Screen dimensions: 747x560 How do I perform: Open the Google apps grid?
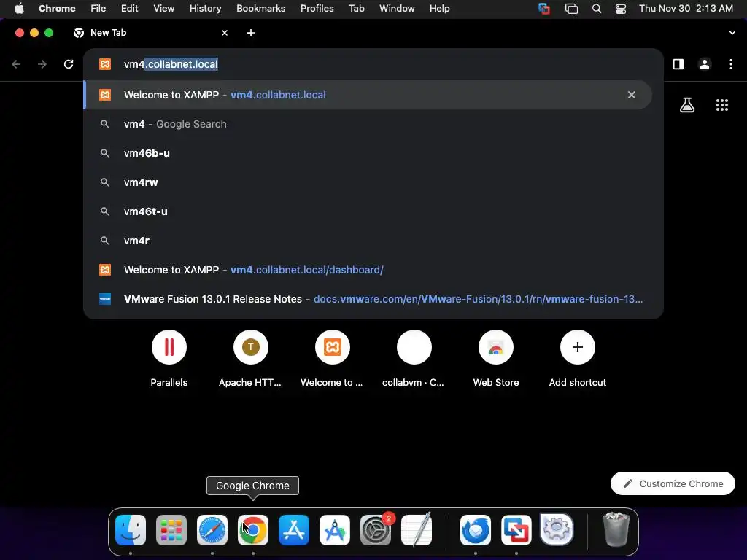(722, 105)
